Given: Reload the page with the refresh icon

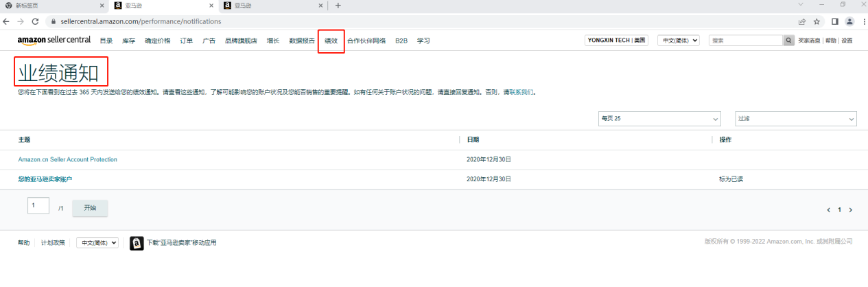Looking at the screenshot, I should pyautogui.click(x=35, y=21).
